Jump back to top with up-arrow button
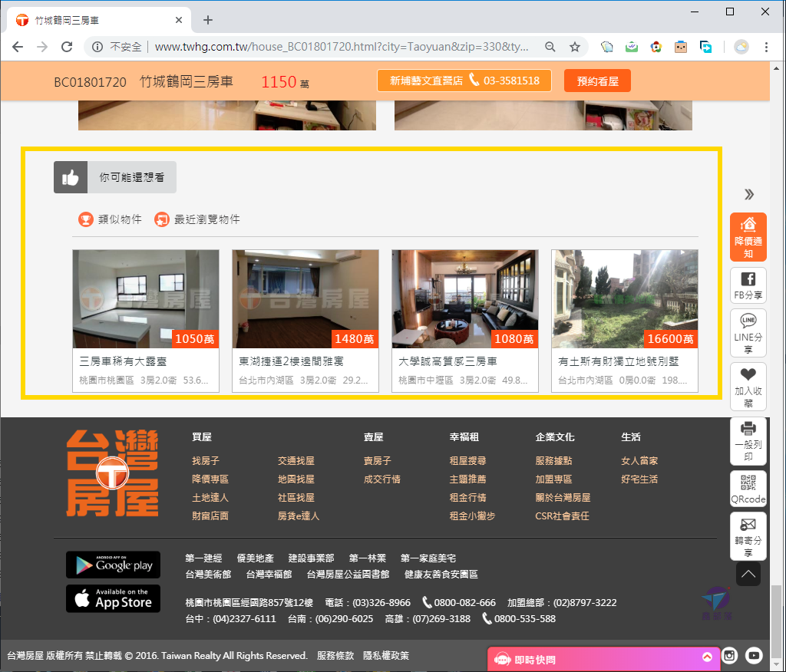This screenshot has width=786, height=672. pos(748,574)
